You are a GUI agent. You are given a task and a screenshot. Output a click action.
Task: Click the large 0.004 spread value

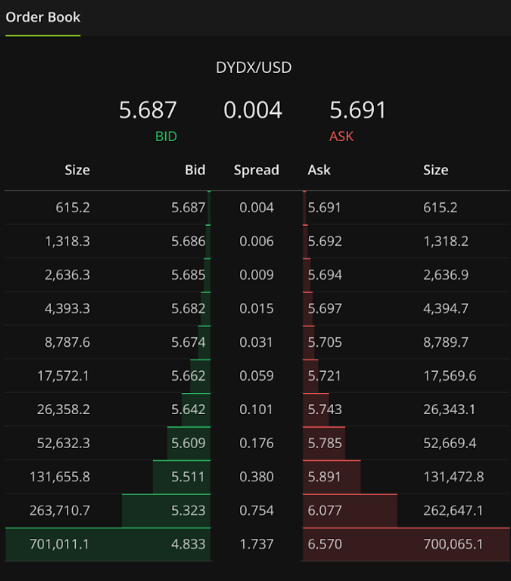pyautogui.click(x=253, y=110)
